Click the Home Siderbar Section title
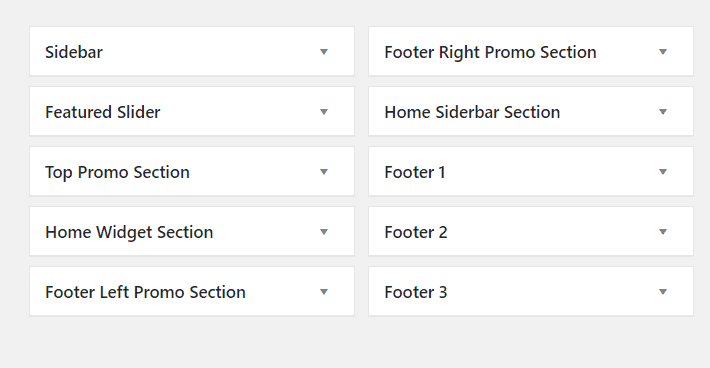This screenshot has height=368, width=710. tap(472, 112)
